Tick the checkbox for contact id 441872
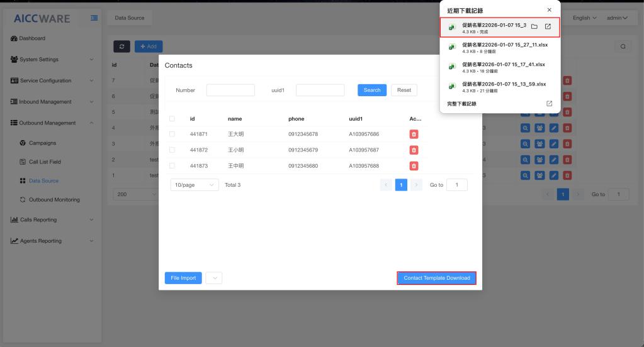 tap(172, 150)
